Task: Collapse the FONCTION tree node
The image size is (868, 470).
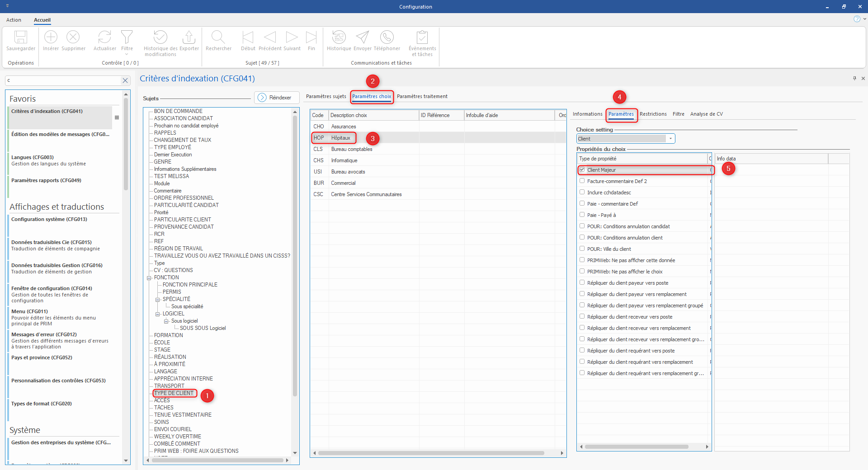Action: (149, 278)
